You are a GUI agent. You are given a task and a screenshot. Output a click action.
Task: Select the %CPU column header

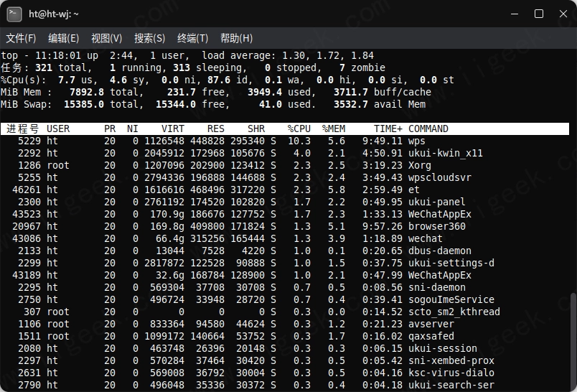pos(299,129)
